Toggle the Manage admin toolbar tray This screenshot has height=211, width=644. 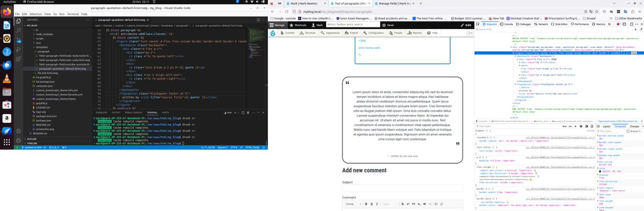tap(277, 25)
